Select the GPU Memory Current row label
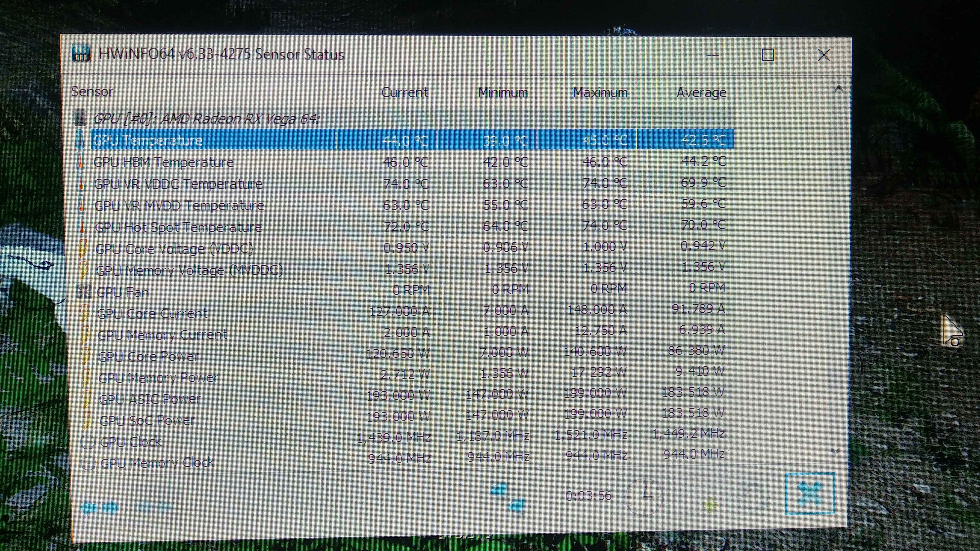980x551 pixels. pos(162,335)
